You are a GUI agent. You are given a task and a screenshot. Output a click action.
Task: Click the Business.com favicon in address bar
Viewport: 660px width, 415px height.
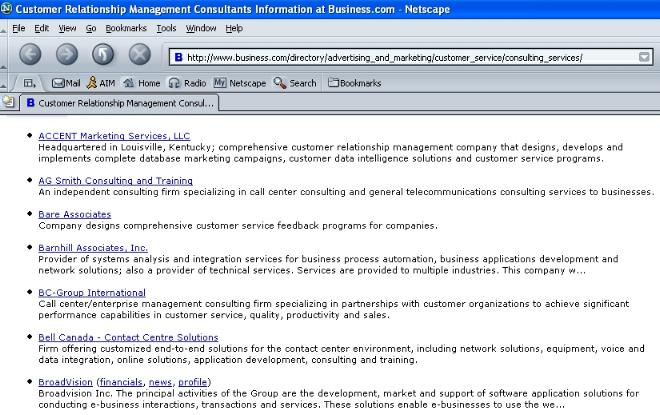tap(178, 57)
